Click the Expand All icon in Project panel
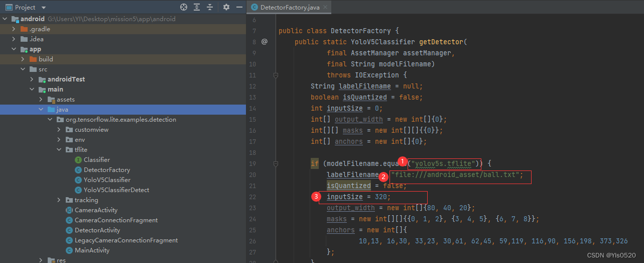Image resolution: width=644 pixels, height=263 pixels. pyautogui.click(x=197, y=7)
